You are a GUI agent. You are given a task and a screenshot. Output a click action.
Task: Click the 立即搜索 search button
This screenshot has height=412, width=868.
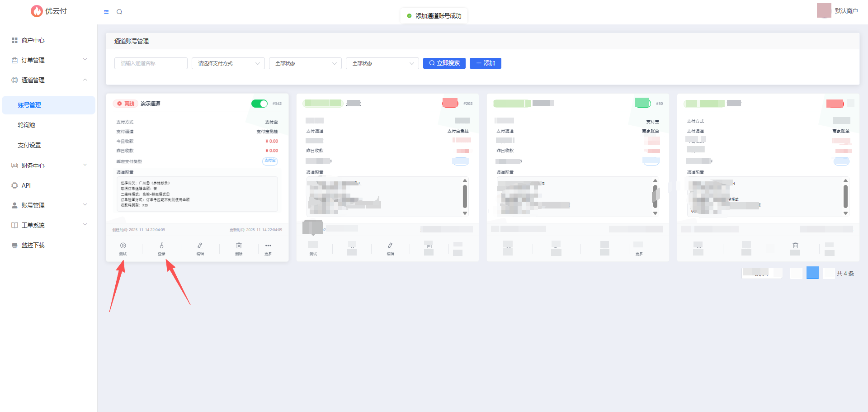click(x=444, y=63)
